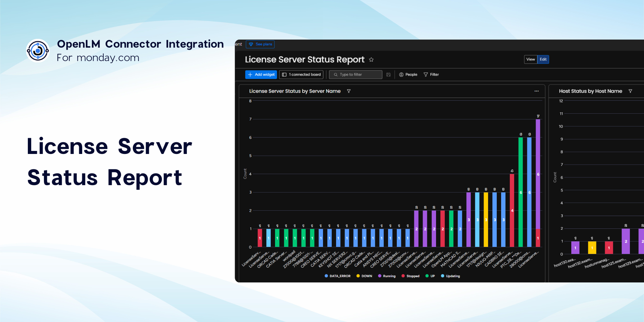Image resolution: width=644 pixels, height=322 pixels.
Task: Click the 'For monday.com' subtitle
Action: pyautogui.click(x=98, y=58)
